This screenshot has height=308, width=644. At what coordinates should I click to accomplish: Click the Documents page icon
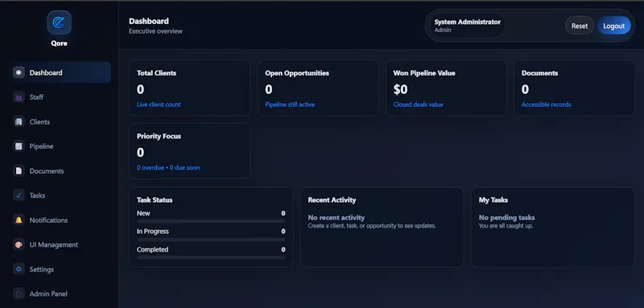click(19, 171)
